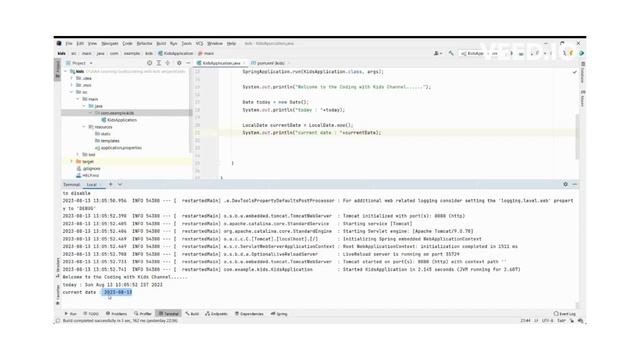640x360 pixels.
Task: Click the inspections checkmark in editor corner
Action: coord(574,72)
